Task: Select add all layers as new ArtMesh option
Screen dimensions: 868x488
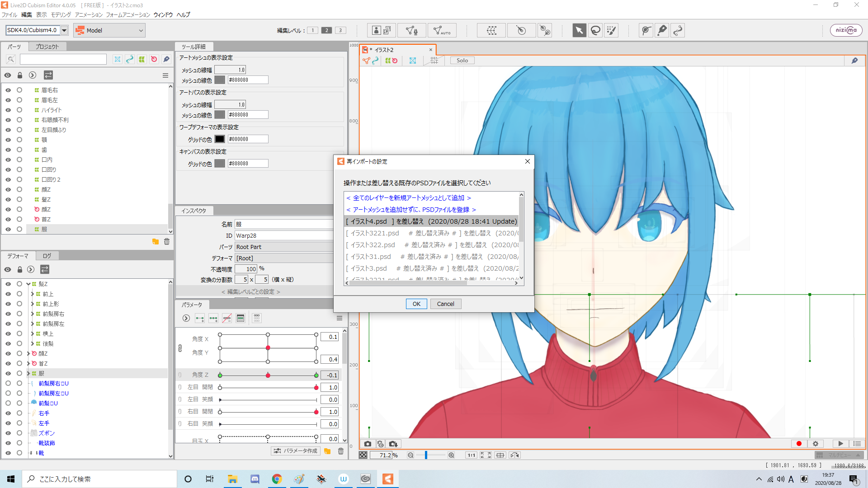Action: (x=409, y=198)
